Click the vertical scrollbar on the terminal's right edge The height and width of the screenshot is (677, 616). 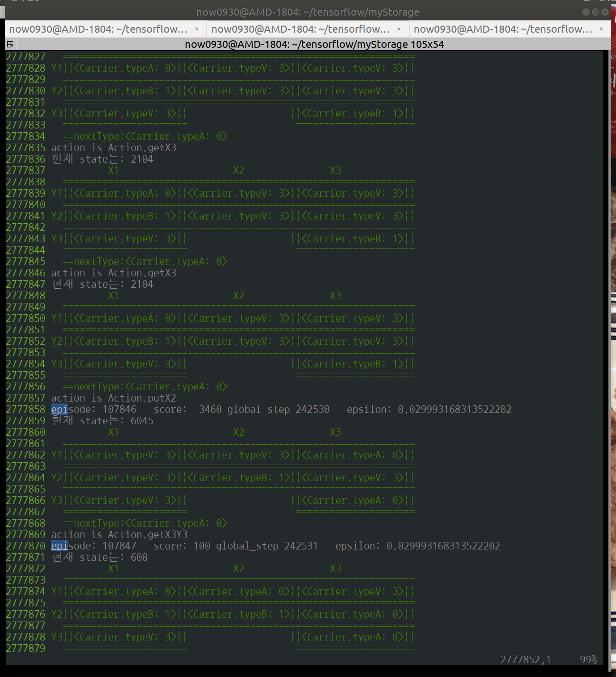coord(606,332)
